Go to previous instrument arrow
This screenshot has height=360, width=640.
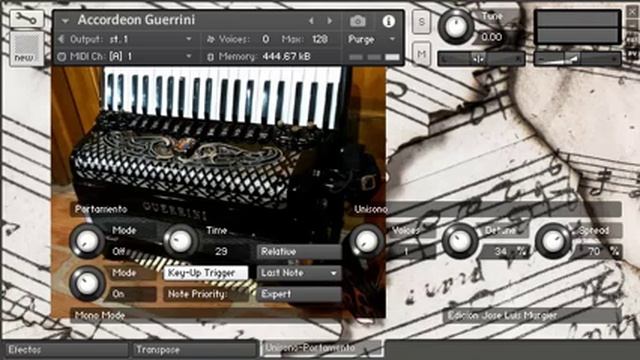tap(311, 20)
